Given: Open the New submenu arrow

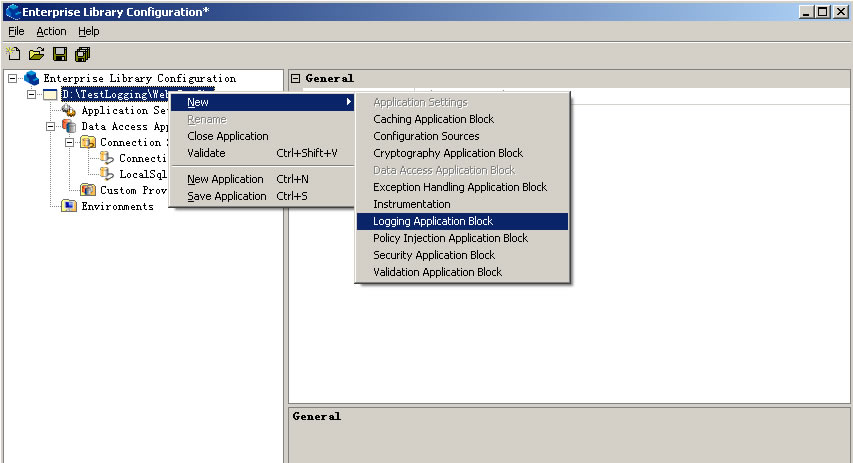Looking at the screenshot, I should 349,102.
